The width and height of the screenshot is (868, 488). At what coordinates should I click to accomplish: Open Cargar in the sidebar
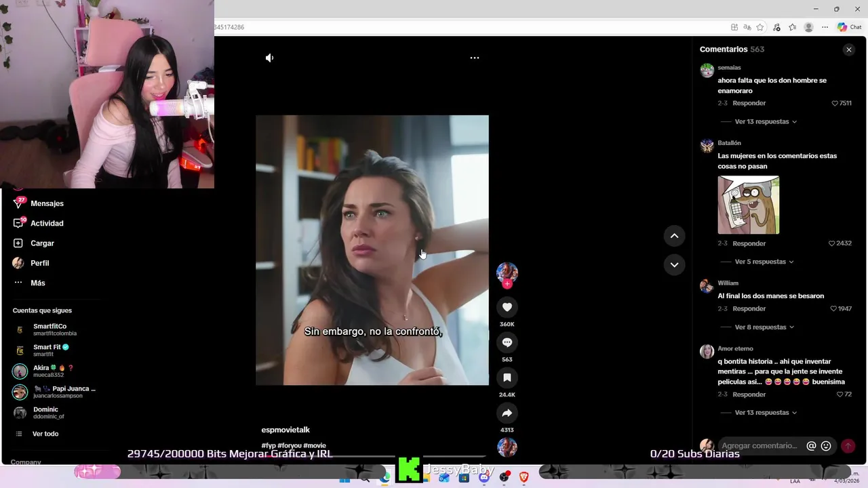[x=42, y=243]
